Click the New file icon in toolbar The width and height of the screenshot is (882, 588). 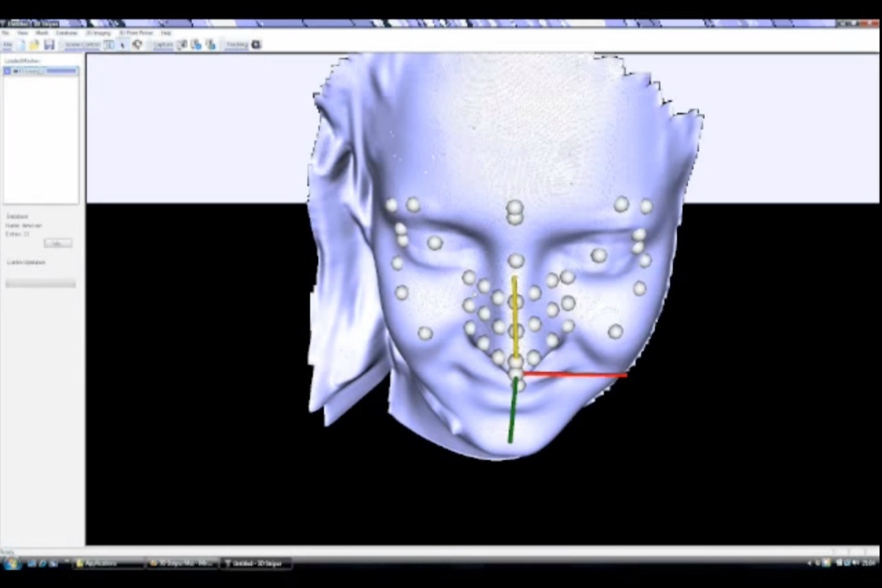(20, 45)
